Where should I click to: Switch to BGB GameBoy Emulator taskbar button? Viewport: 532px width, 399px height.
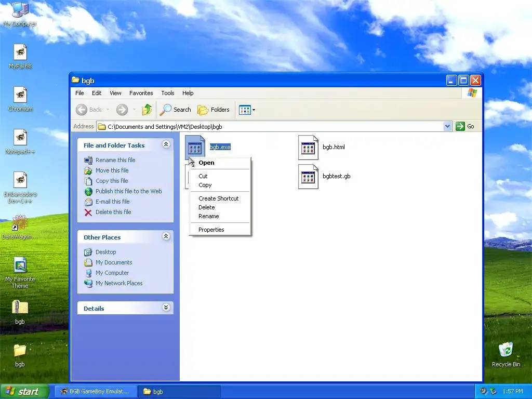point(96,392)
